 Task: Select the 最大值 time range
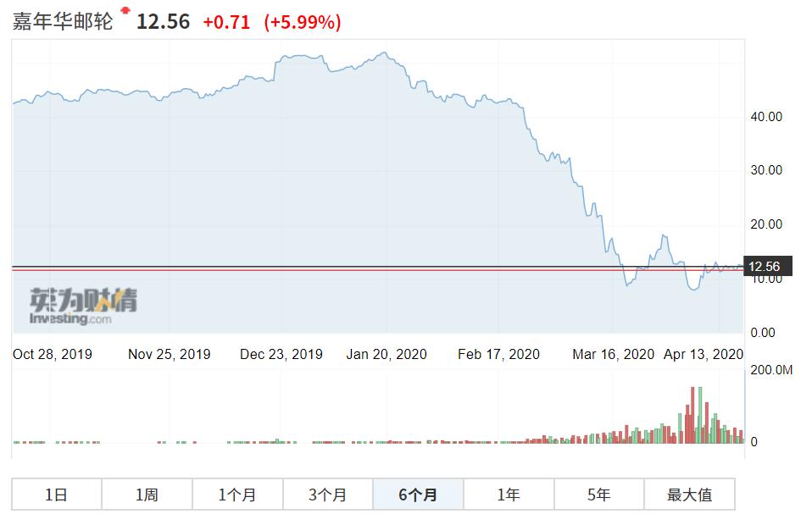tap(689, 495)
